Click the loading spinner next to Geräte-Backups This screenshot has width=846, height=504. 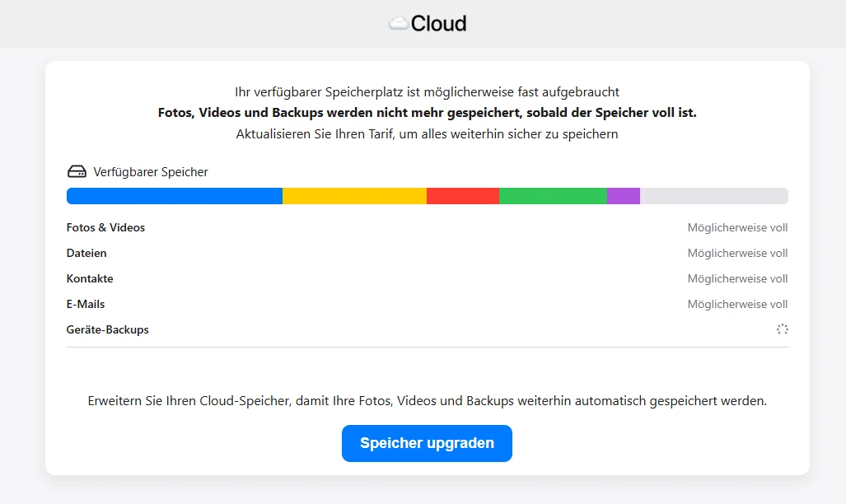click(782, 329)
